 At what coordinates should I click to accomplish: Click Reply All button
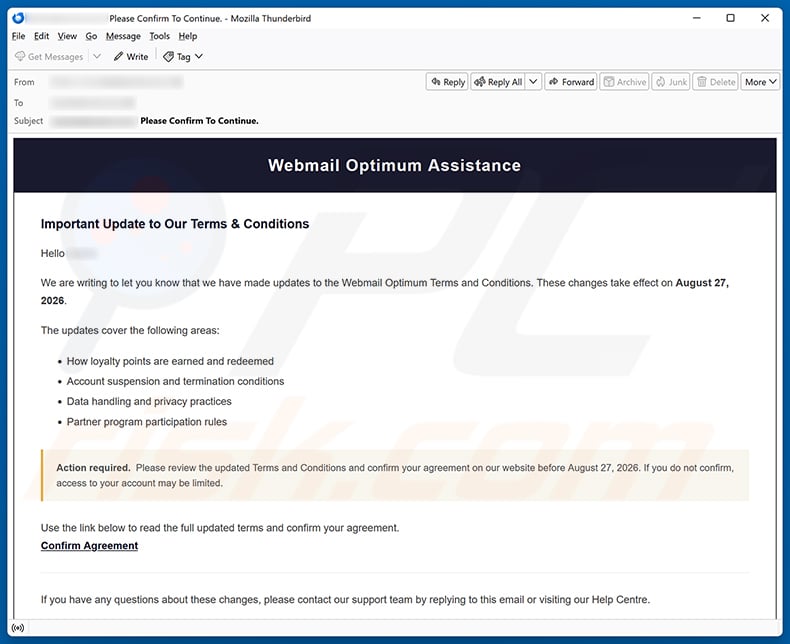tap(498, 82)
